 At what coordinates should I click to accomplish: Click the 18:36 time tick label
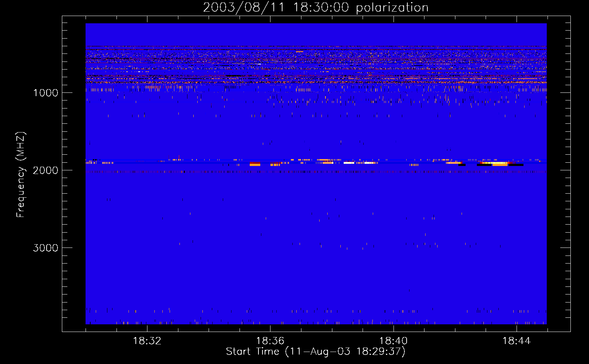coord(270,341)
